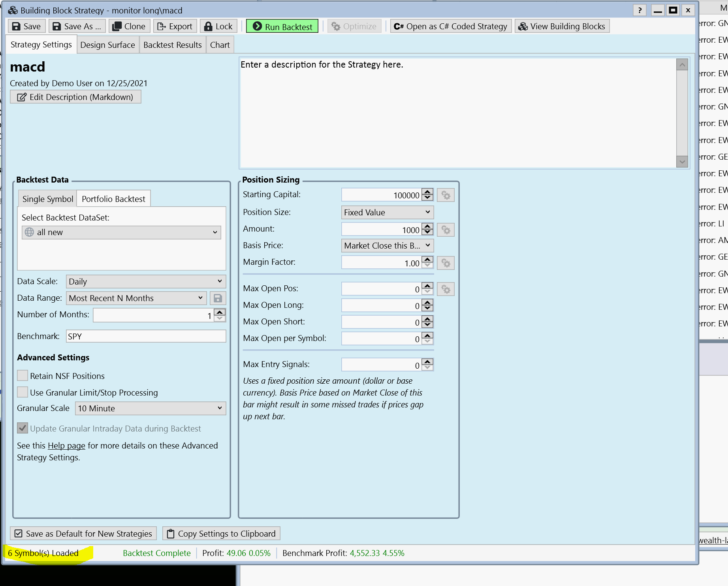Lock the strategy
This screenshot has width=728, height=586.
coord(218,26)
